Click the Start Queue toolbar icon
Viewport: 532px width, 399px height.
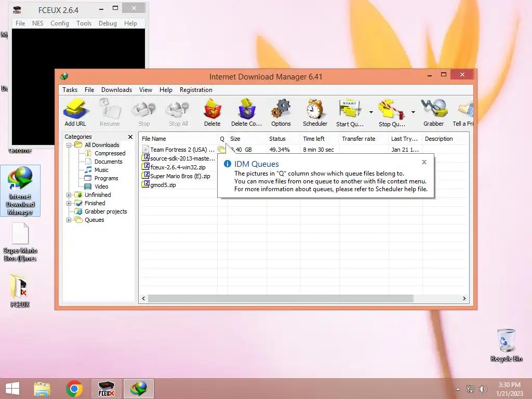(350, 113)
